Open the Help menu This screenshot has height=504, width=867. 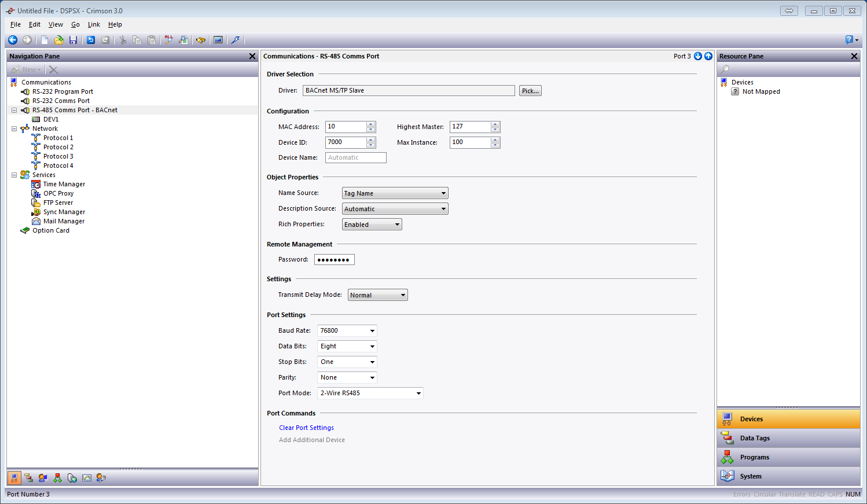115,24
